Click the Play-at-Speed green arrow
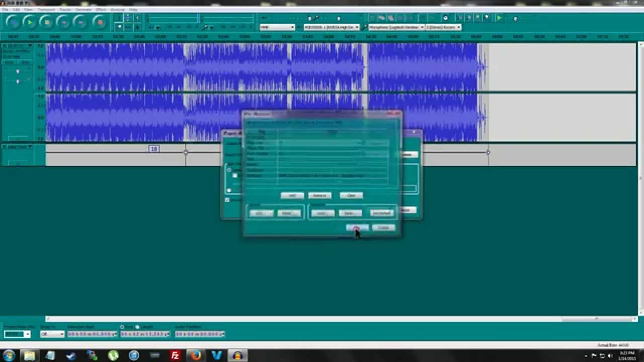Image resolution: width=644 pixels, height=362 pixels. (x=499, y=18)
